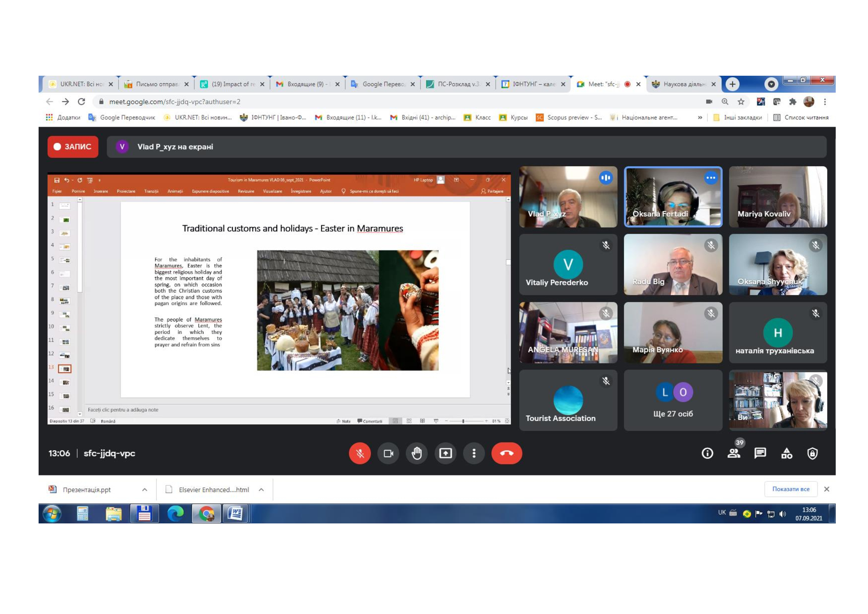Viewport: 868px width, 614px height.
Task: Click the host controls shield icon
Action: click(812, 453)
